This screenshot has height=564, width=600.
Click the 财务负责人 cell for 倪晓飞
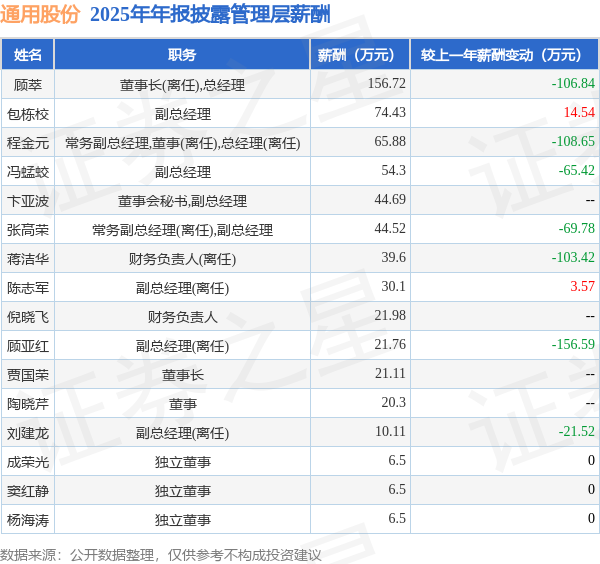(182, 317)
